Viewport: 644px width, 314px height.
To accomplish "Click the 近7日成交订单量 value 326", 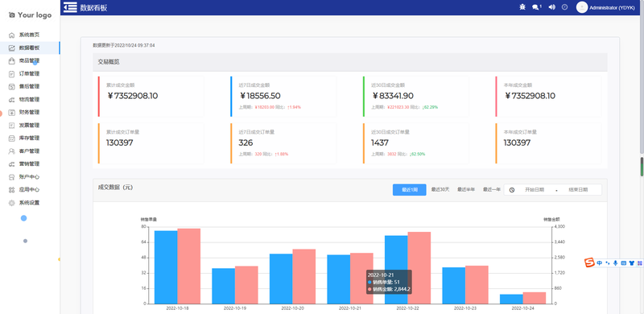I will 246,143.
